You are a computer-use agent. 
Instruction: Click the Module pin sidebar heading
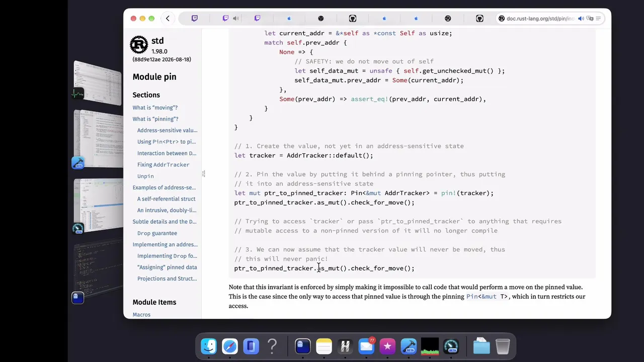pyautogui.click(x=154, y=77)
